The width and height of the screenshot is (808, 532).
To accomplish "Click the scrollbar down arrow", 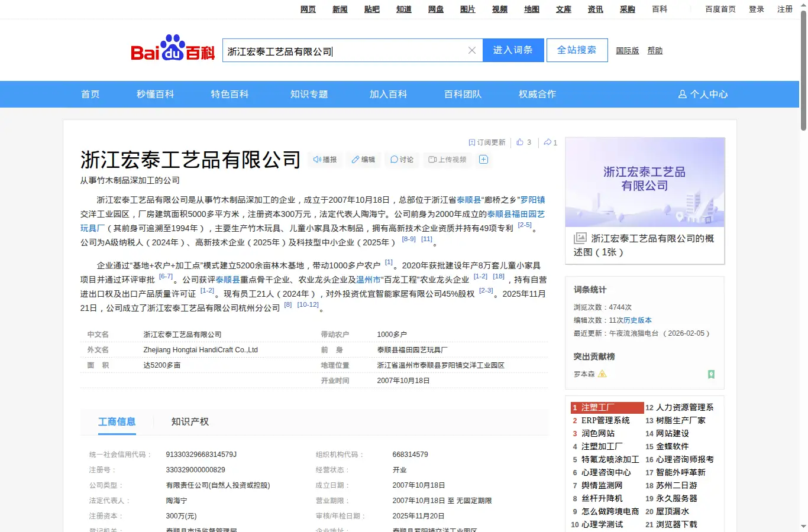I will click(803, 527).
